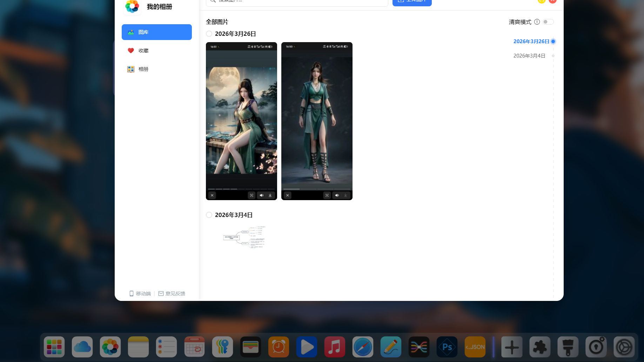Open the 相册 albums section
The height and width of the screenshot is (362, 644).
pyautogui.click(x=143, y=69)
